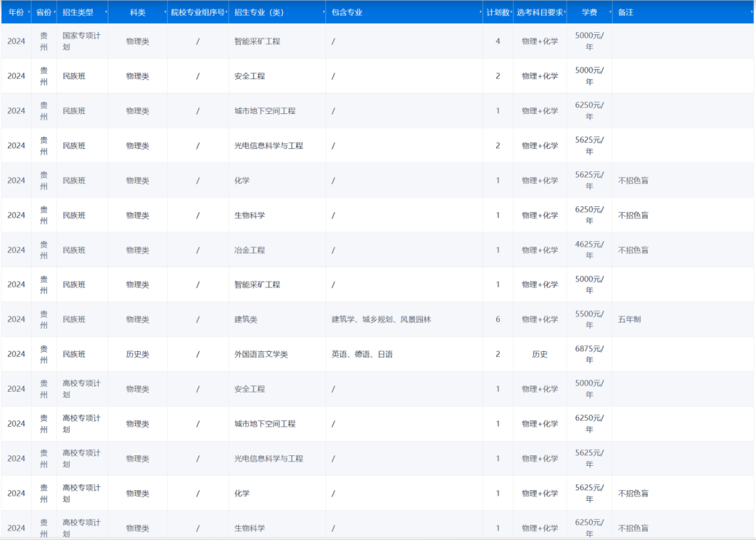
Task: Click 生物科学 in the 民族班 row
Action: (249, 215)
